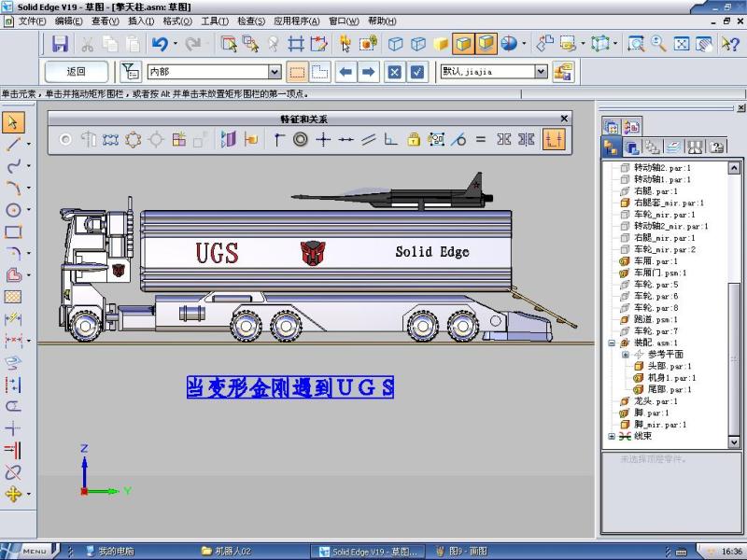
Task: Select 头部.par:1 in assembly tree
Action: pos(669,366)
